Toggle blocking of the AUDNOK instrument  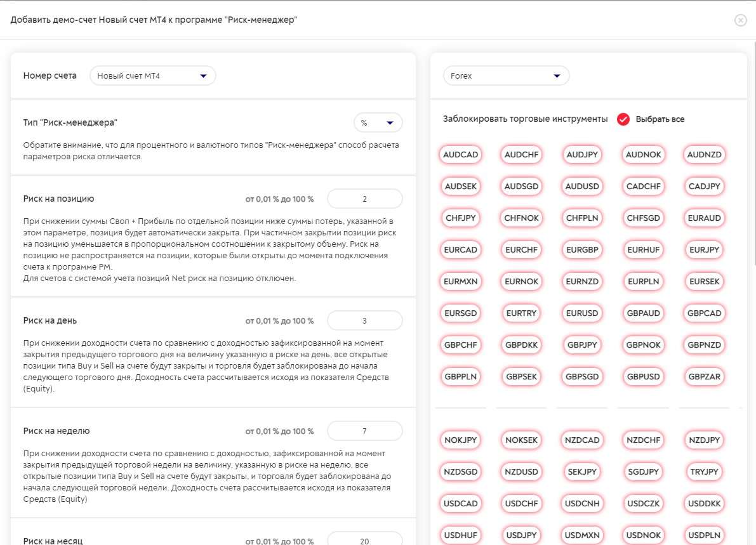643,155
